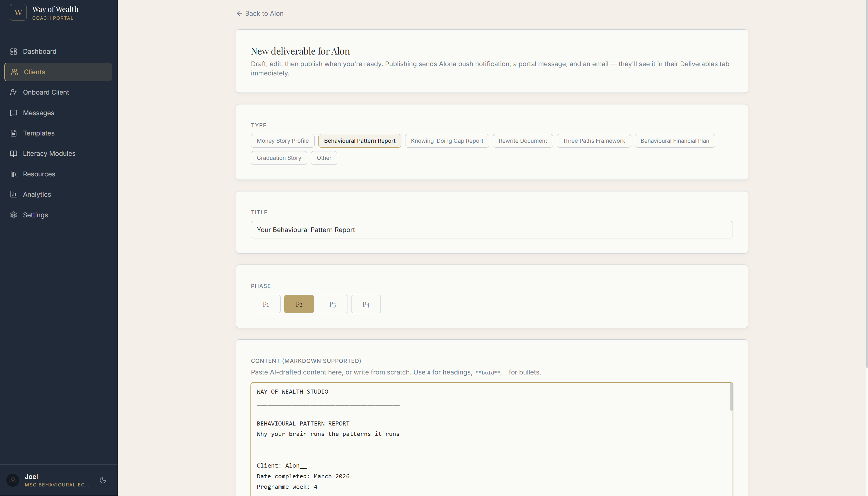This screenshot has width=868, height=496.
Task: Open the Settings page
Action: pyautogui.click(x=35, y=215)
